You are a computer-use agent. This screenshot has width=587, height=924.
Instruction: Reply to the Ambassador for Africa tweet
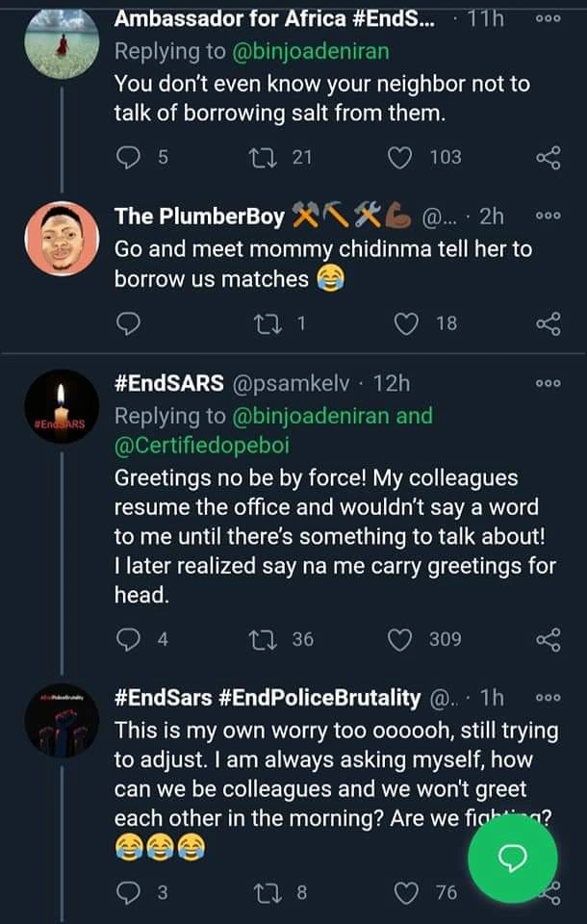[x=128, y=157]
